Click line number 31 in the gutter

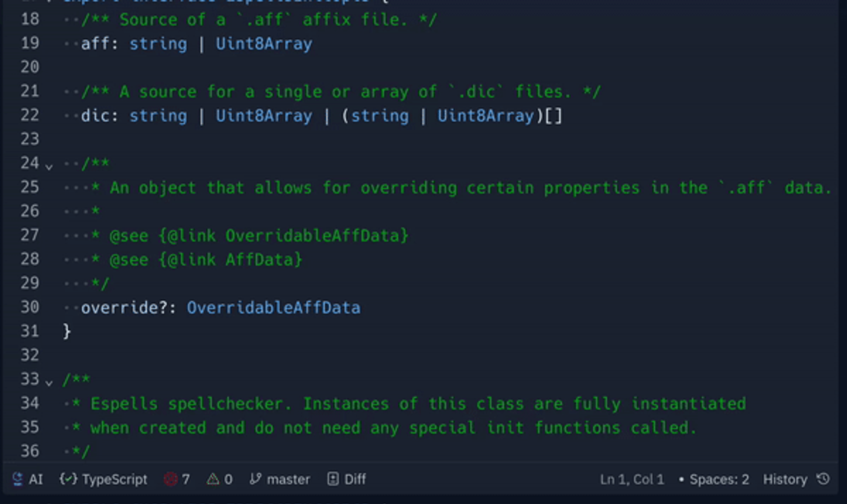point(30,331)
